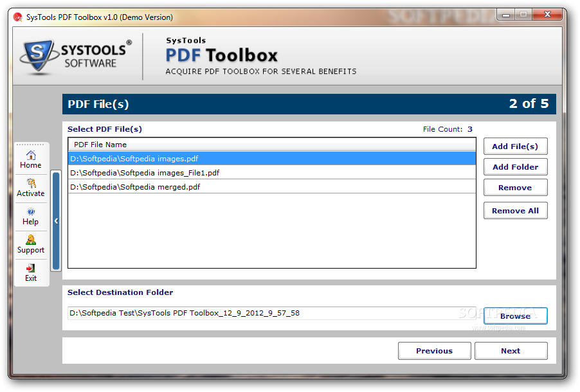This screenshot has width=580, height=392.
Task: Click the SysTools Software logo
Action: (x=77, y=57)
